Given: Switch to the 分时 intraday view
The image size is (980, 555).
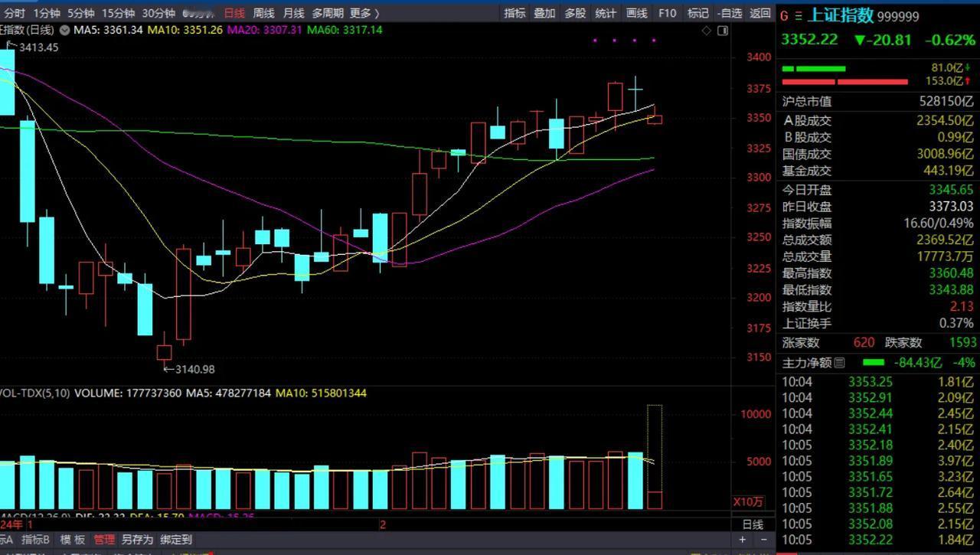Looking at the screenshot, I should (x=15, y=13).
